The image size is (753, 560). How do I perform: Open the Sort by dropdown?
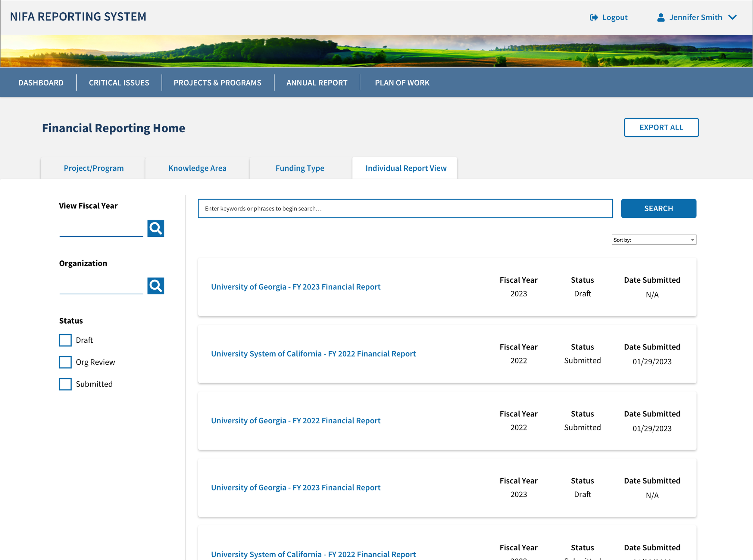pos(653,240)
